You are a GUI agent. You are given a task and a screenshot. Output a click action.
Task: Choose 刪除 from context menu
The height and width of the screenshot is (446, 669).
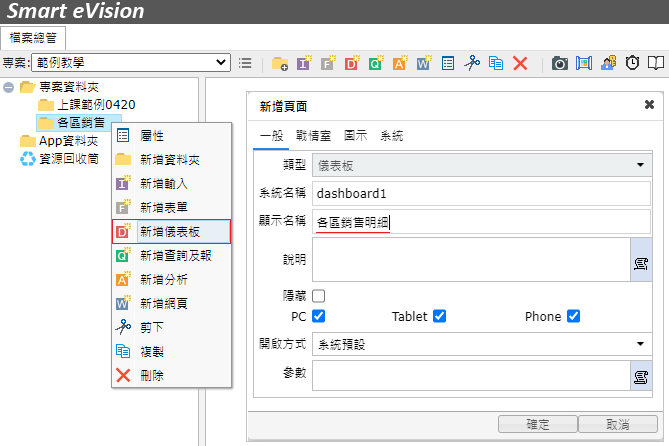tap(172, 376)
